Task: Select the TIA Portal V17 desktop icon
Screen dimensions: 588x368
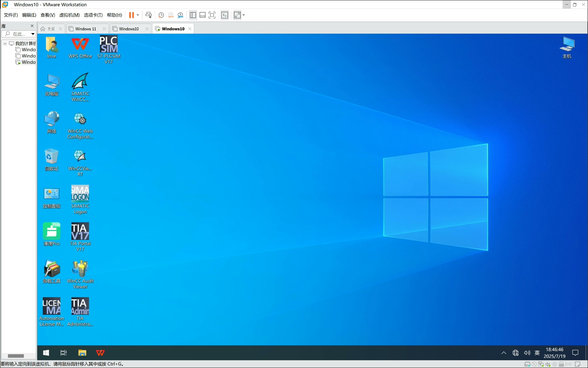Action: [80, 237]
